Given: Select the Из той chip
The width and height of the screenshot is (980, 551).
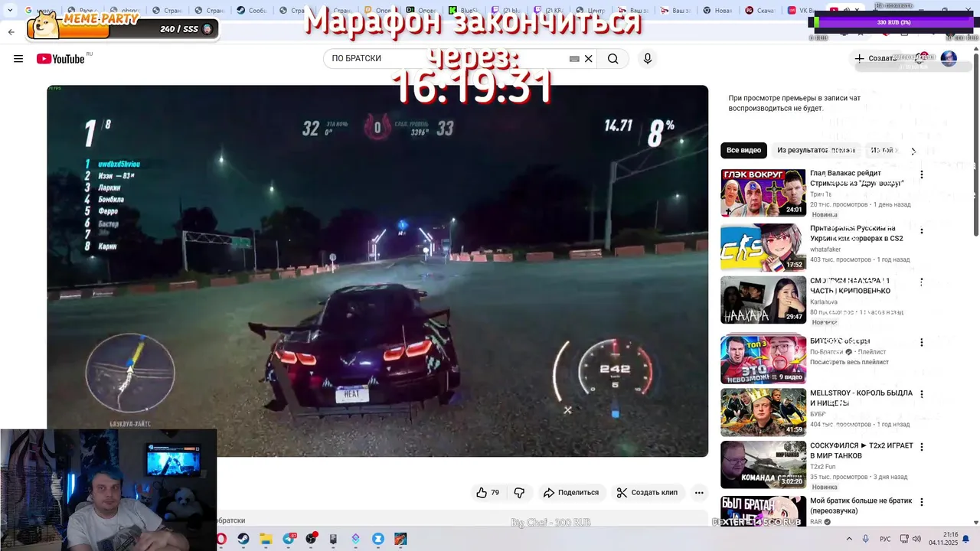Looking at the screenshot, I should [x=882, y=150].
